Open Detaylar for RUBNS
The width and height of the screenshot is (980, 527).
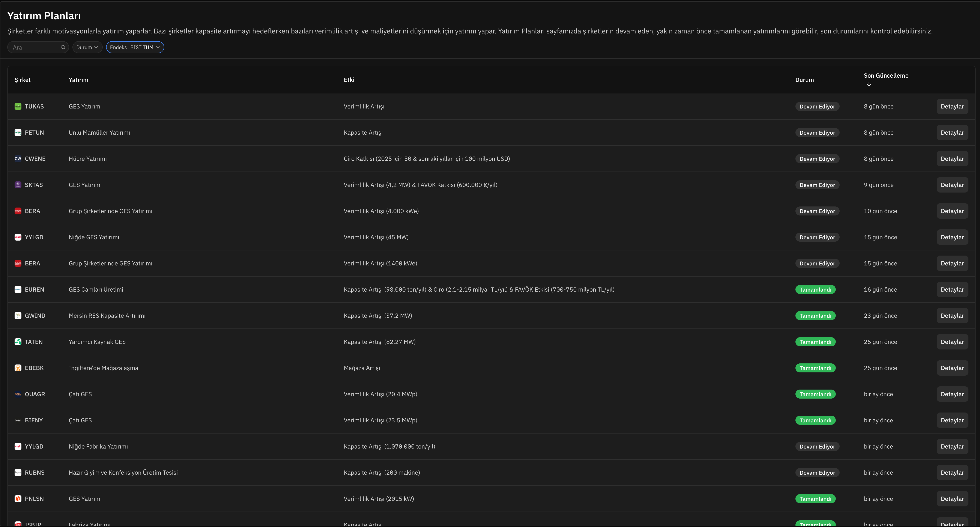(x=952, y=473)
